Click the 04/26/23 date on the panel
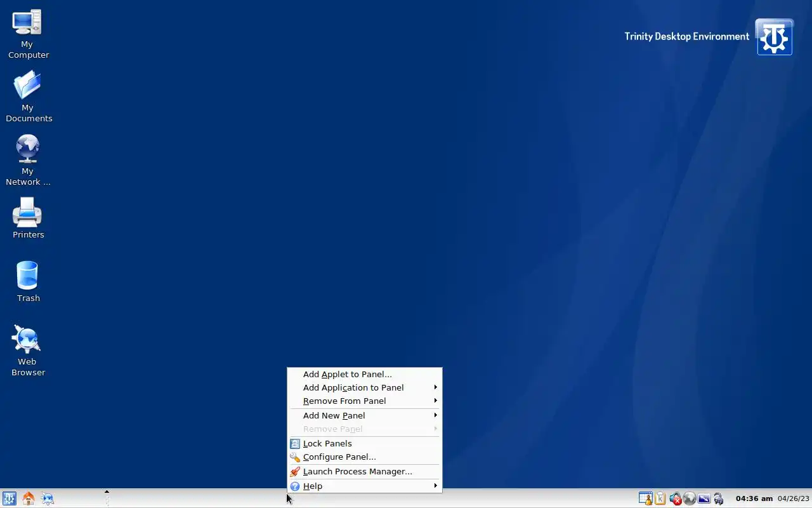This screenshot has width=812, height=508. (793, 498)
